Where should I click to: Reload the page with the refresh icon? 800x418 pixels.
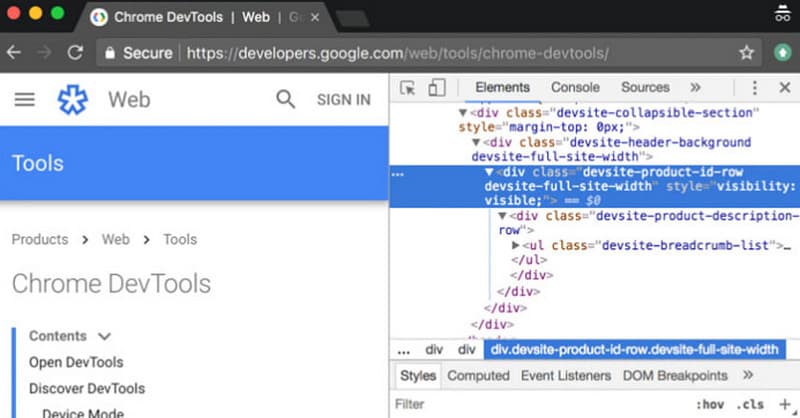[75, 52]
